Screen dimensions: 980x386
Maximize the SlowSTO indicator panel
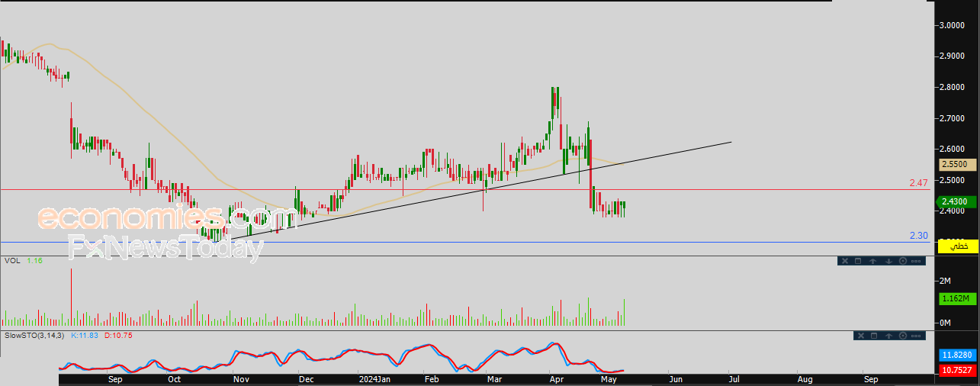[874, 336]
